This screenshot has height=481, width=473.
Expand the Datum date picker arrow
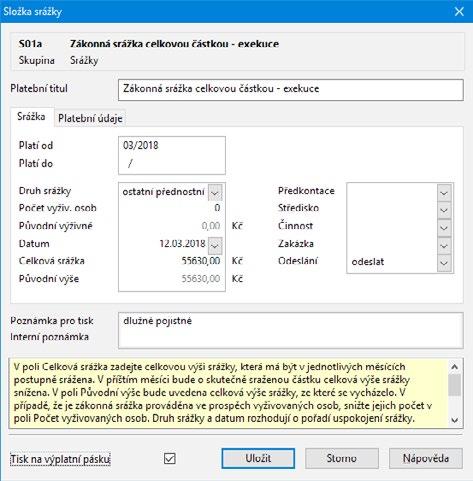tap(215, 245)
